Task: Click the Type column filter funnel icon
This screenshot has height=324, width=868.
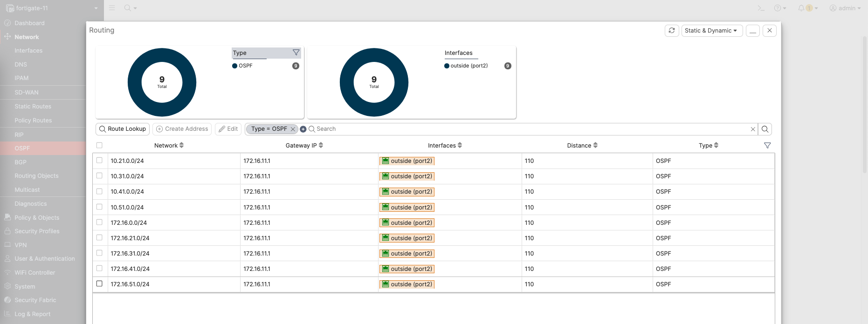Action: [x=767, y=146]
